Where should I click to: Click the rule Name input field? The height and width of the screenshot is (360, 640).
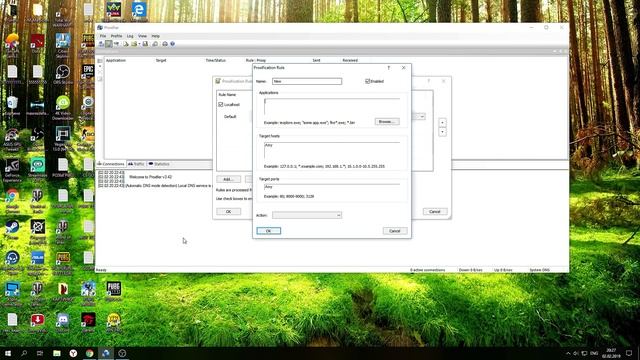coord(307,81)
